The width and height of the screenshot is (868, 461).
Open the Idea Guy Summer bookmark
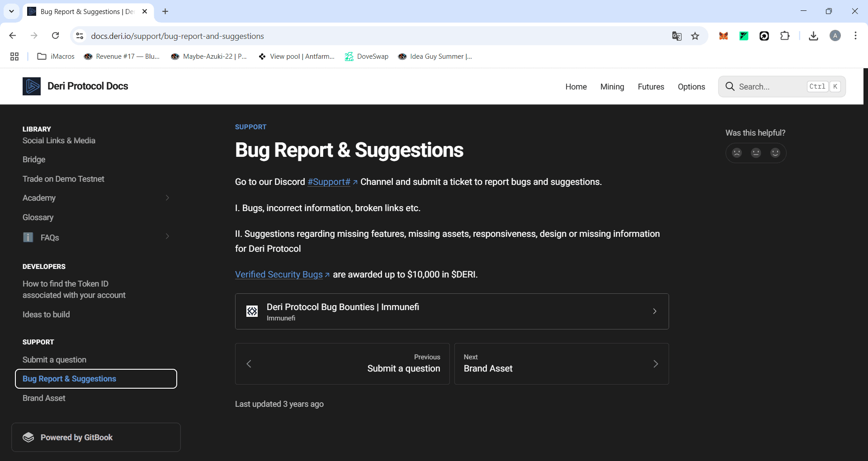[x=435, y=56]
